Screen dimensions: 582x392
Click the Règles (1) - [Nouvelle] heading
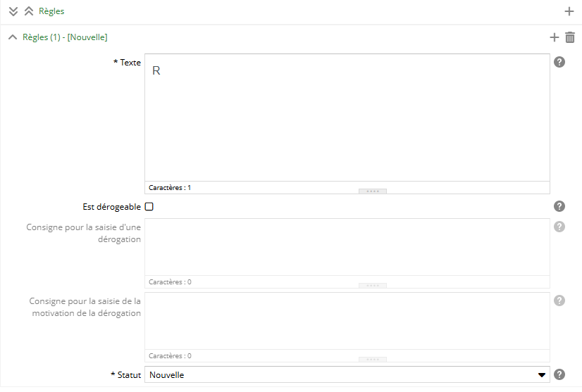pos(65,37)
